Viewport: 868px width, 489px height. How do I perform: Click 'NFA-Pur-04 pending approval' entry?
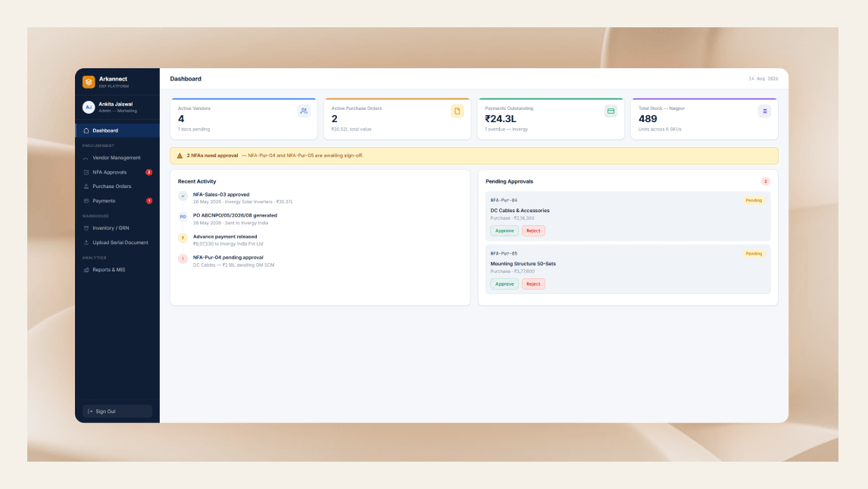tap(227, 258)
